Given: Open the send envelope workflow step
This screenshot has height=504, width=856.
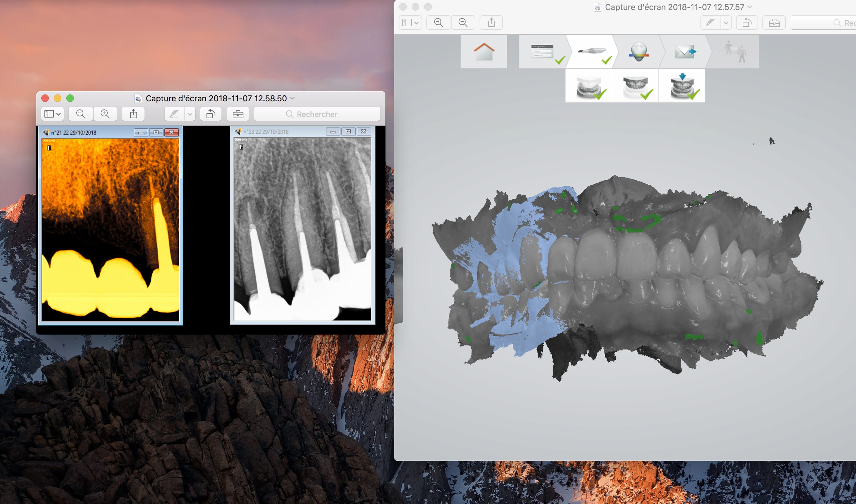Looking at the screenshot, I should point(685,52).
